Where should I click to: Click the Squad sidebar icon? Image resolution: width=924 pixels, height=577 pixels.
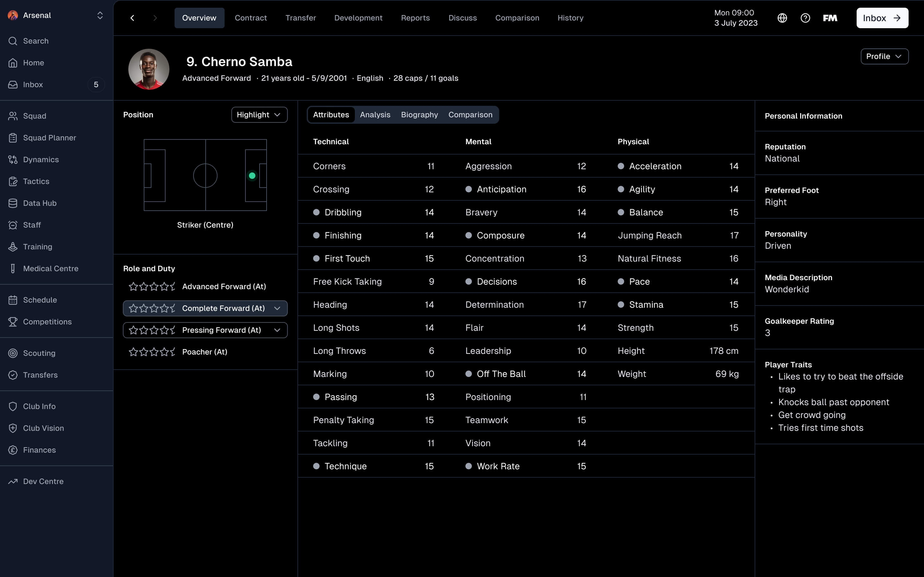click(13, 116)
